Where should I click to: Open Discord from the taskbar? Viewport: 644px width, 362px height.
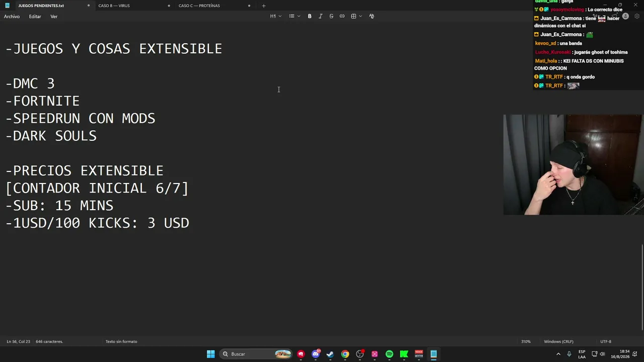tap(315, 354)
